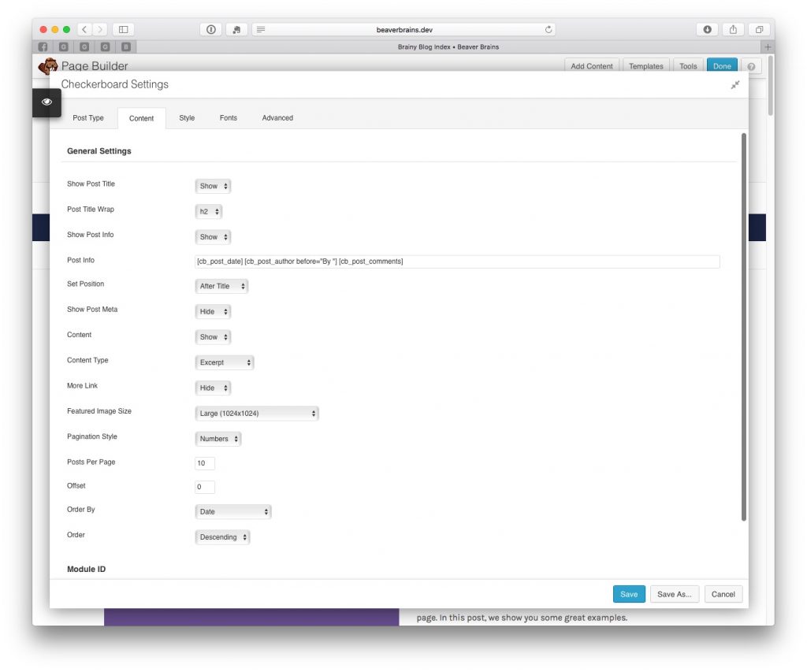Open the 1Password extension icon
This screenshot has height=672, width=807.
[211, 29]
